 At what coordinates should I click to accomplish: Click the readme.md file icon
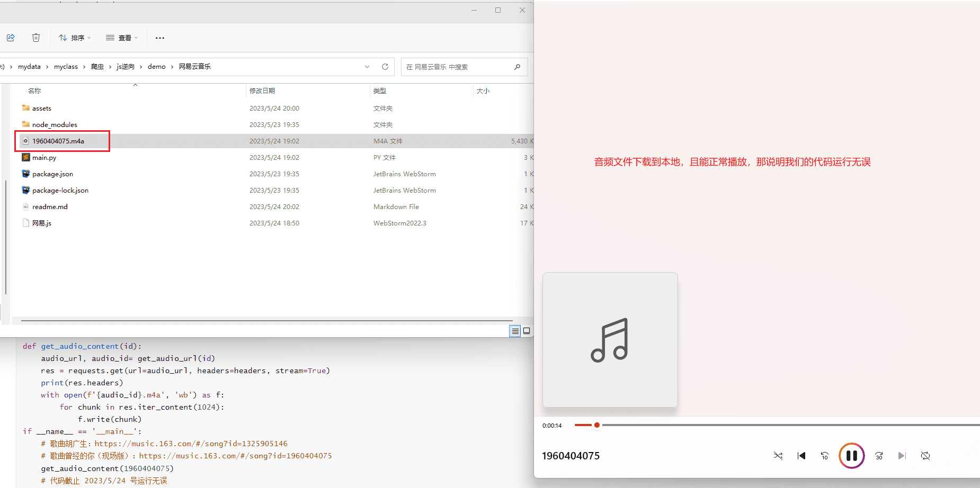(x=25, y=206)
